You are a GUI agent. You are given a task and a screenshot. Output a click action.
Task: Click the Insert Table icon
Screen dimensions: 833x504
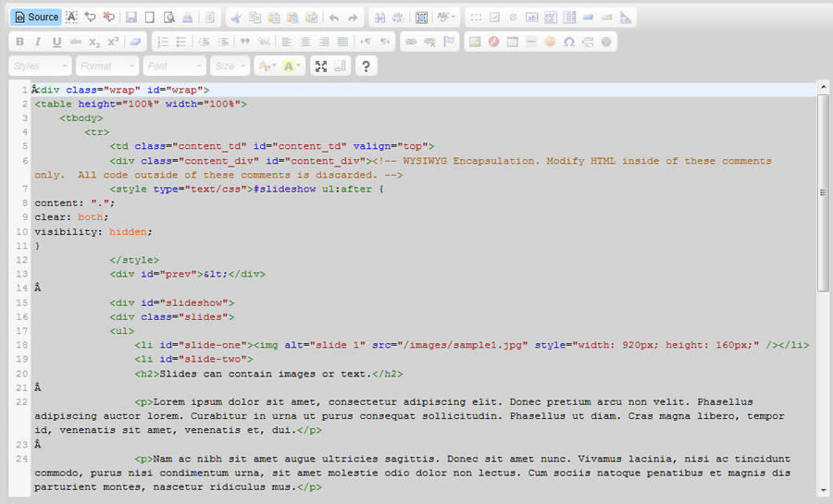512,42
